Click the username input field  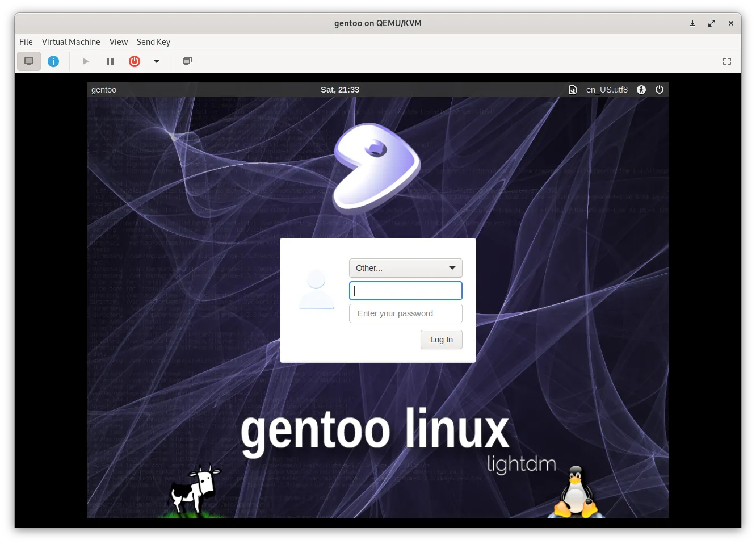tap(406, 291)
